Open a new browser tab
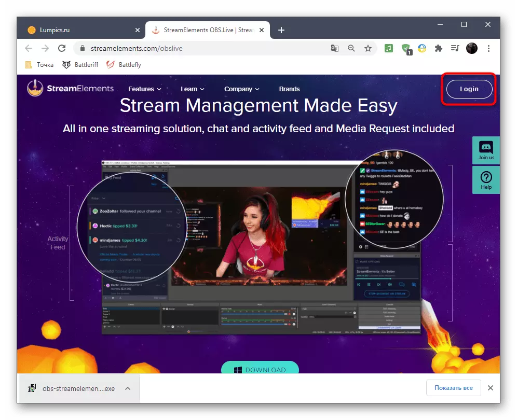 [281, 30]
